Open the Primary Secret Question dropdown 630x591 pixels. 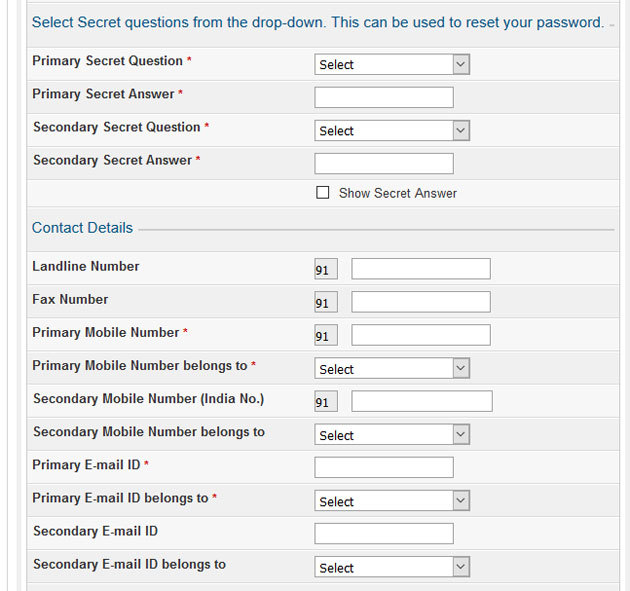(391, 64)
